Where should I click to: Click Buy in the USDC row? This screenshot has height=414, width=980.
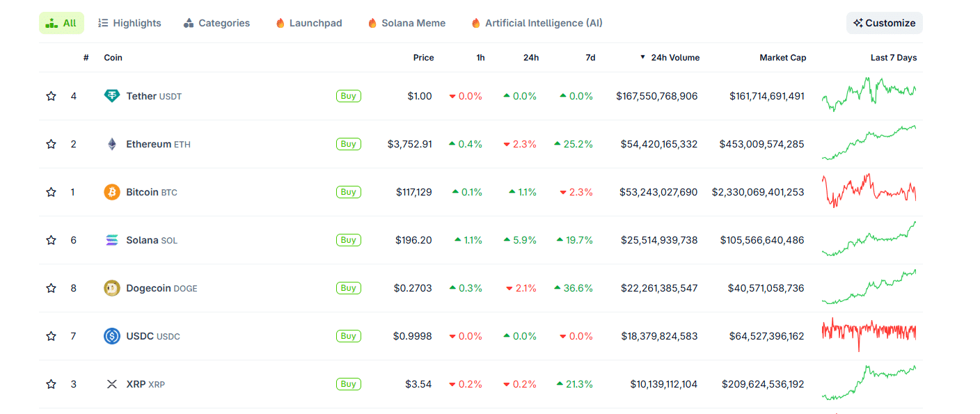coord(349,336)
